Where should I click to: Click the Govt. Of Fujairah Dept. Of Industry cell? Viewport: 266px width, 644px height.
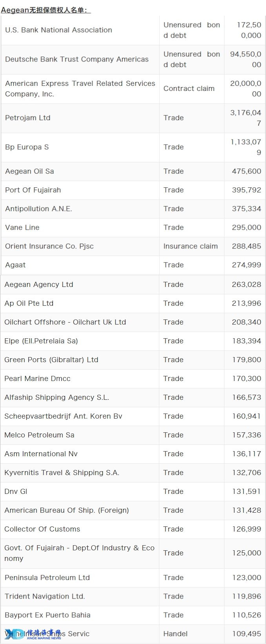80,553
